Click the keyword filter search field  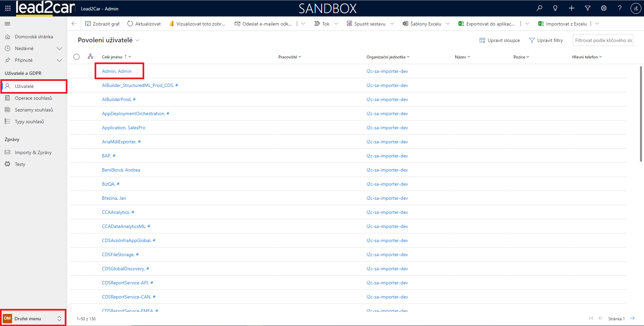(x=603, y=40)
